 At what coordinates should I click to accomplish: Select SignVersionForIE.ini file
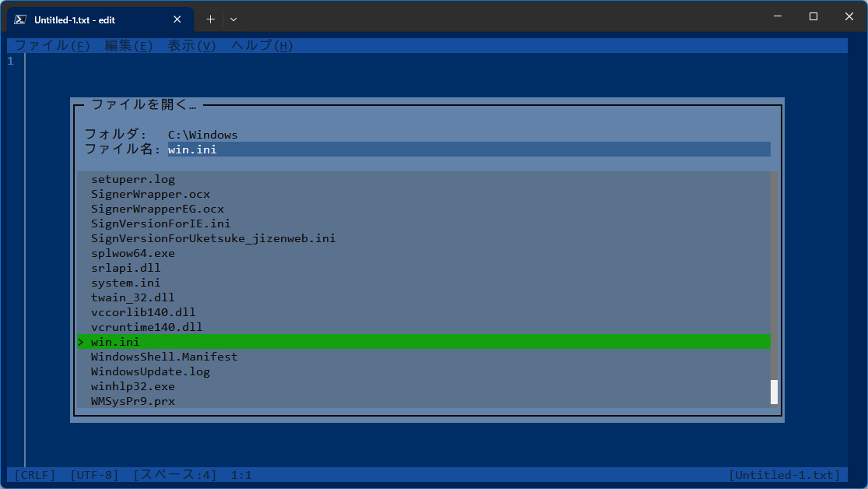tap(424, 223)
